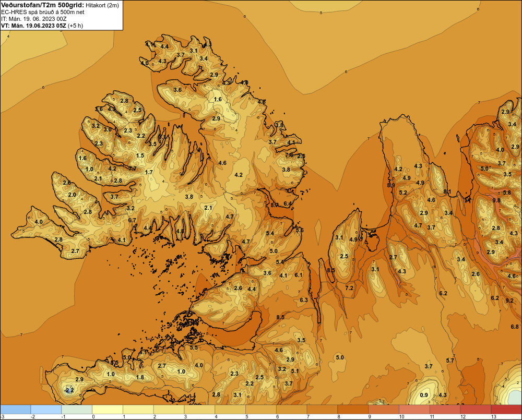The height and width of the screenshot is (420, 522).
Task: Click the '6.1' temperature value on the map
Action: coord(299,275)
